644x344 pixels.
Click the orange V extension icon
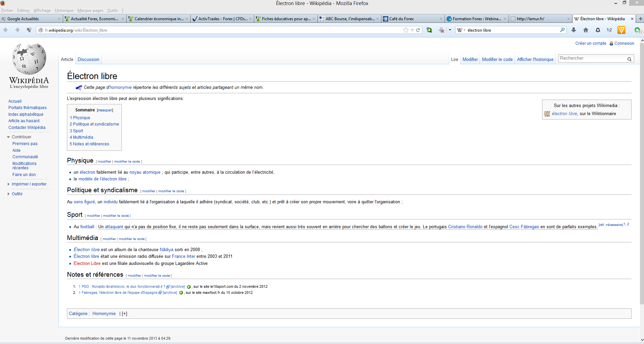[621, 30]
